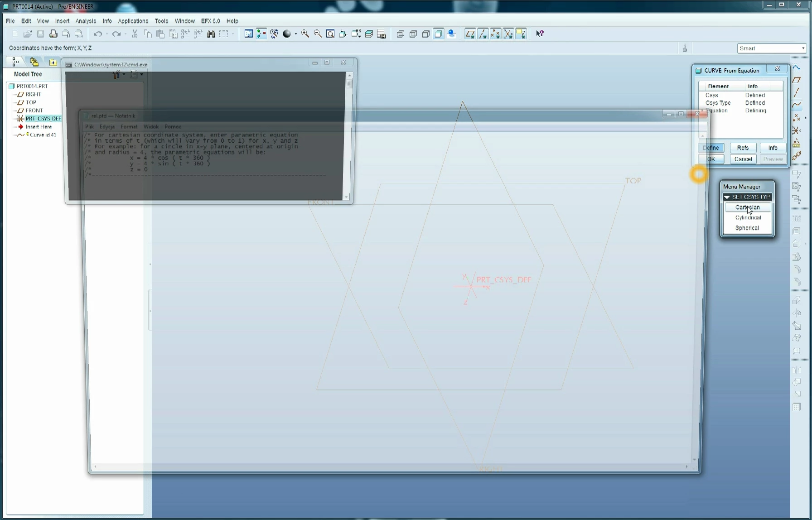
Task: Click the shaded sphere appearance icon
Action: coord(287,34)
